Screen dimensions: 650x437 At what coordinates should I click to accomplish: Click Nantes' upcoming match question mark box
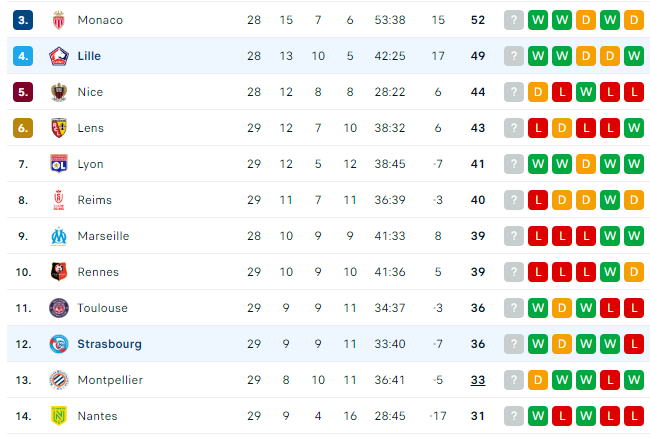click(514, 416)
